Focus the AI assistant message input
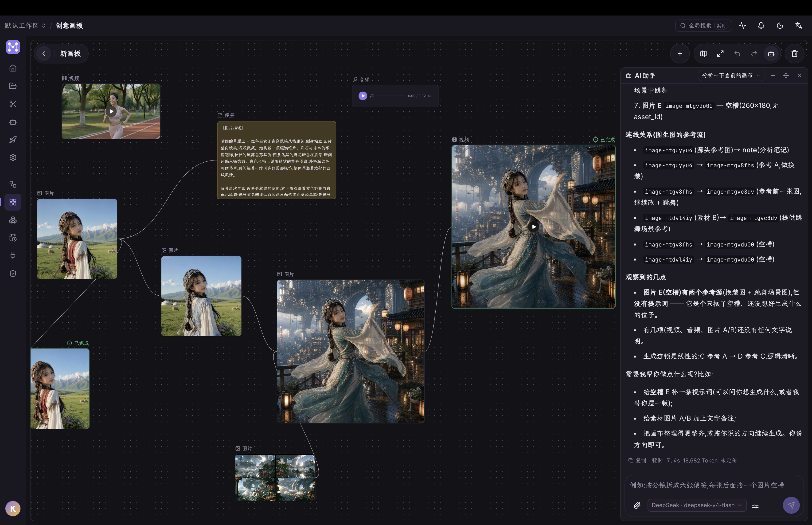This screenshot has width=812, height=525. point(707,485)
